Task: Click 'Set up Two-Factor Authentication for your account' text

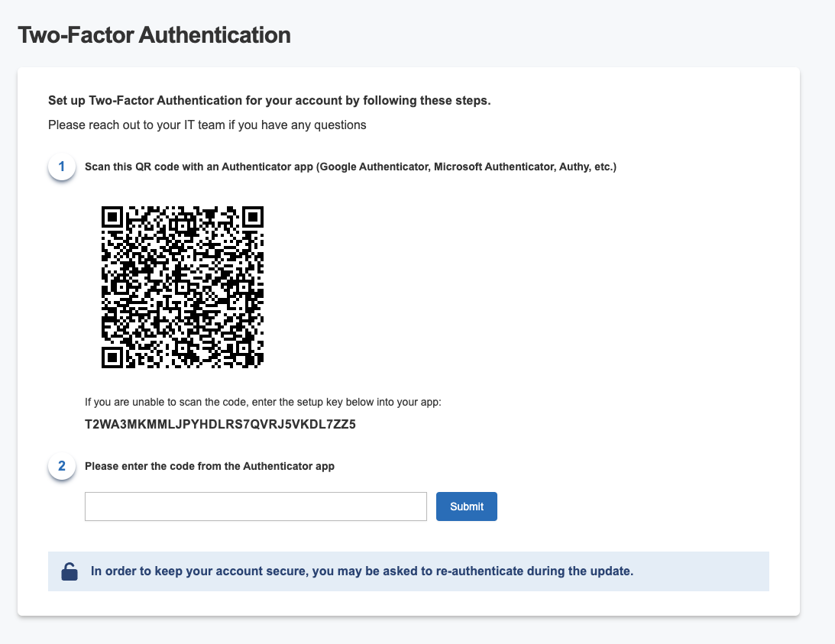Action: click(270, 101)
